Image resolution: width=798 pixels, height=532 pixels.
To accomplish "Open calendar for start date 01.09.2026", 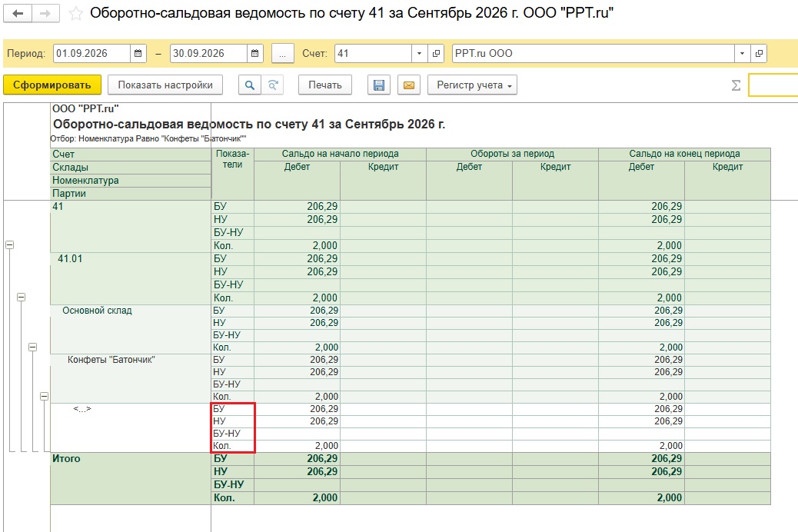I will (138, 54).
